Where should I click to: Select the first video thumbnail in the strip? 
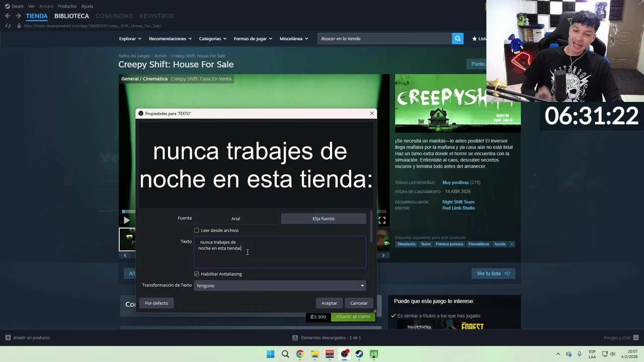coord(127,239)
